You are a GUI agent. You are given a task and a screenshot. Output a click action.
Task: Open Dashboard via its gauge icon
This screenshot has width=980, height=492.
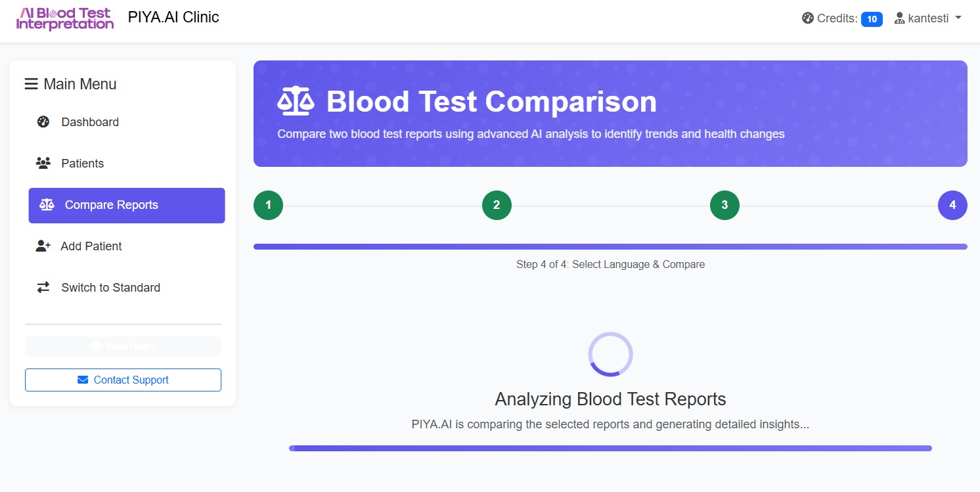pyautogui.click(x=43, y=122)
